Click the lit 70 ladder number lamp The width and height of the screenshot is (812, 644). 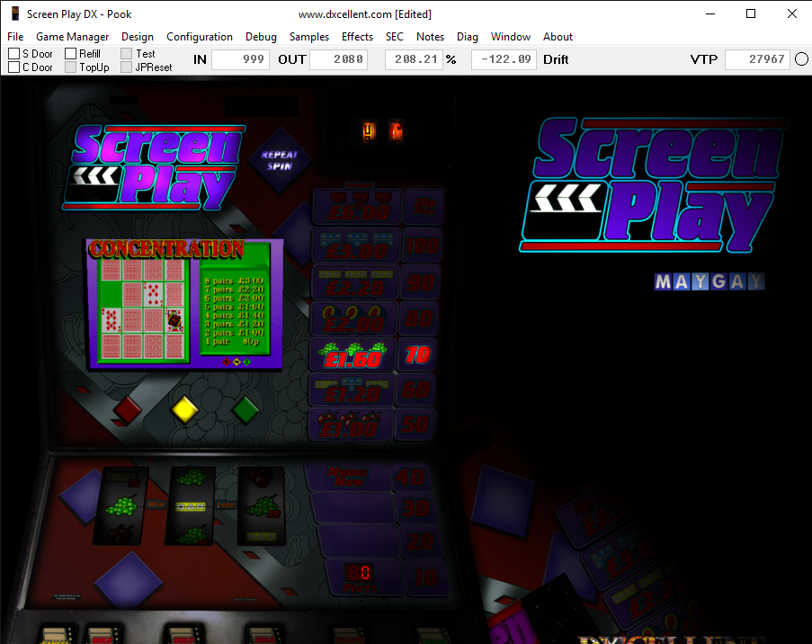pyautogui.click(x=417, y=355)
